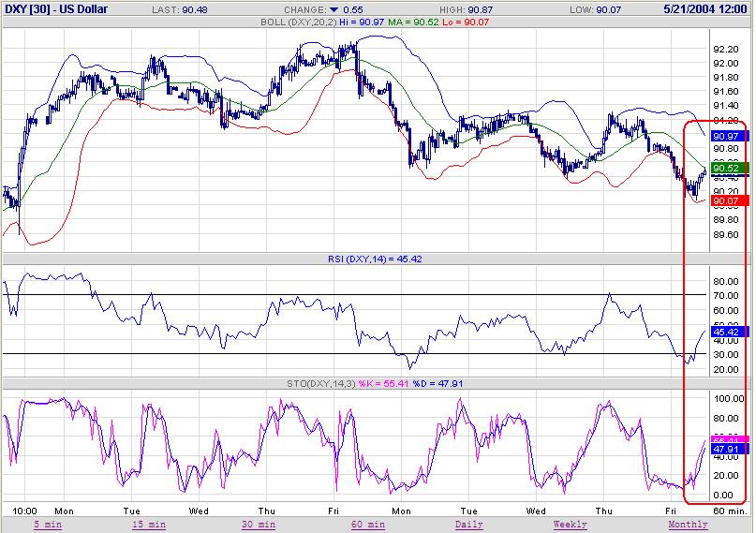This screenshot has width=756, height=533.
Task: Open the 15 min timeframe link
Action: (149, 525)
